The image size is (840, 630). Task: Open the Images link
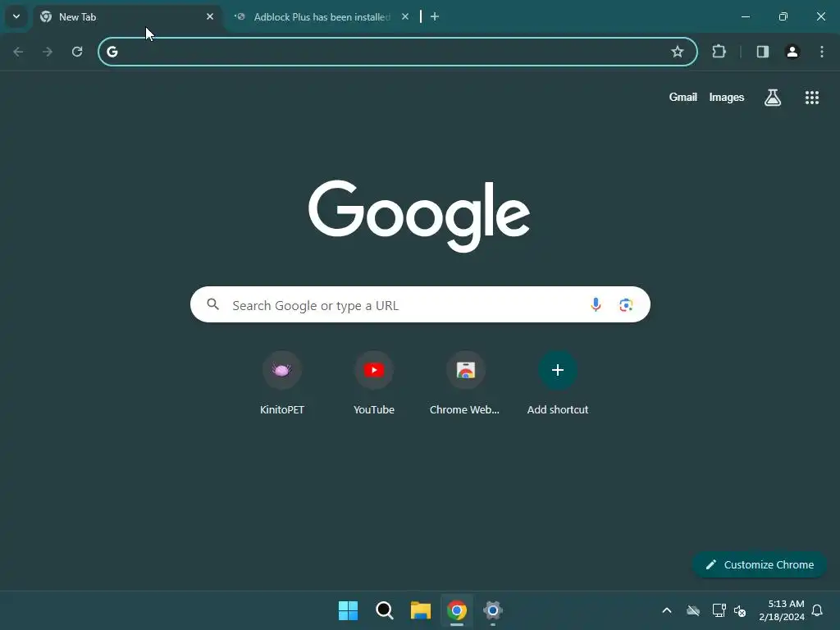tap(727, 97)
